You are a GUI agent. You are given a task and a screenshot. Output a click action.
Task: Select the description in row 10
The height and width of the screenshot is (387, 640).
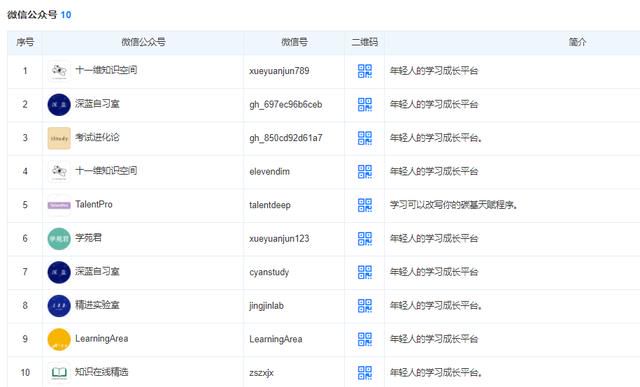click(x=436, y=372)
